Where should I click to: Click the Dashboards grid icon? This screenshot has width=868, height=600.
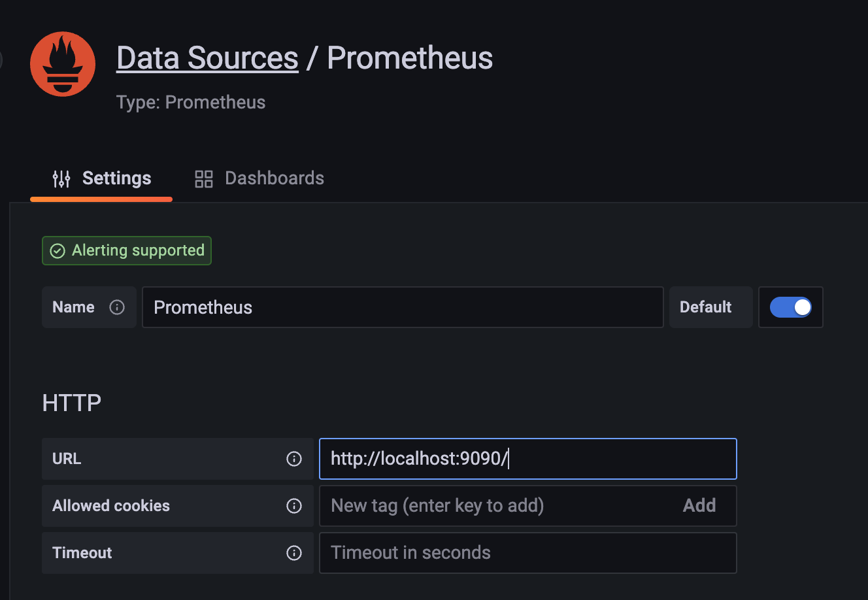tap(204, 178)
